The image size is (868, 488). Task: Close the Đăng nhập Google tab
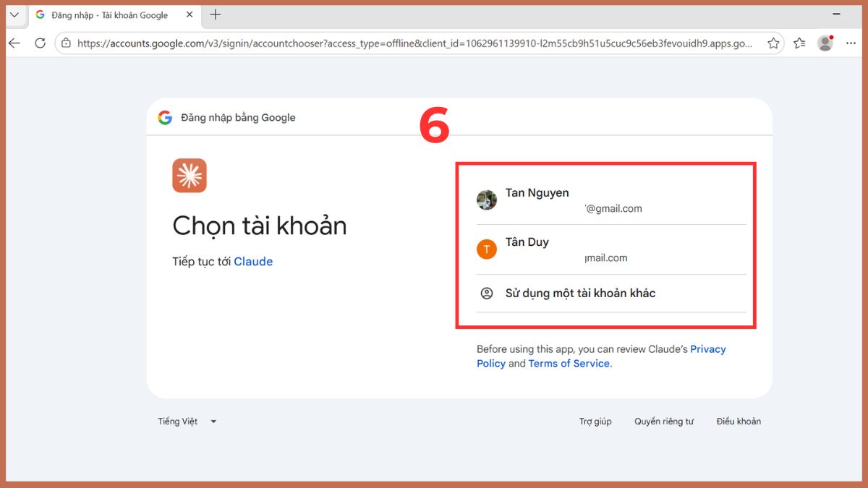coord(190,15)
